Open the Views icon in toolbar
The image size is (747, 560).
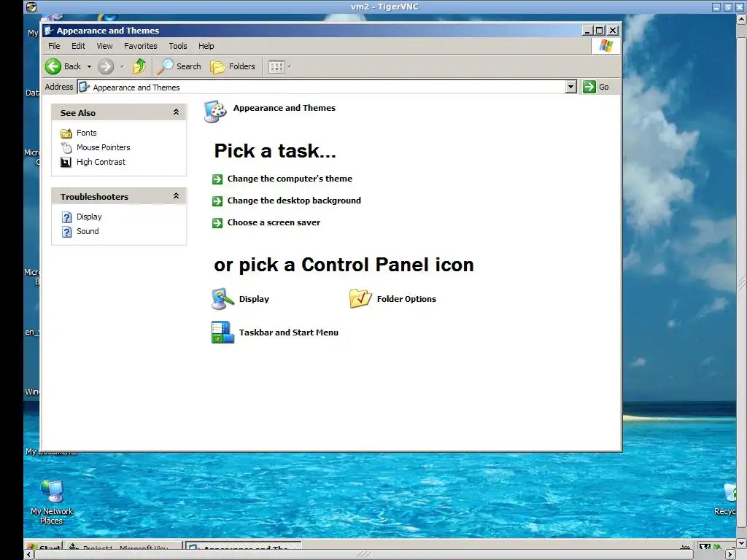pos(276,66)
